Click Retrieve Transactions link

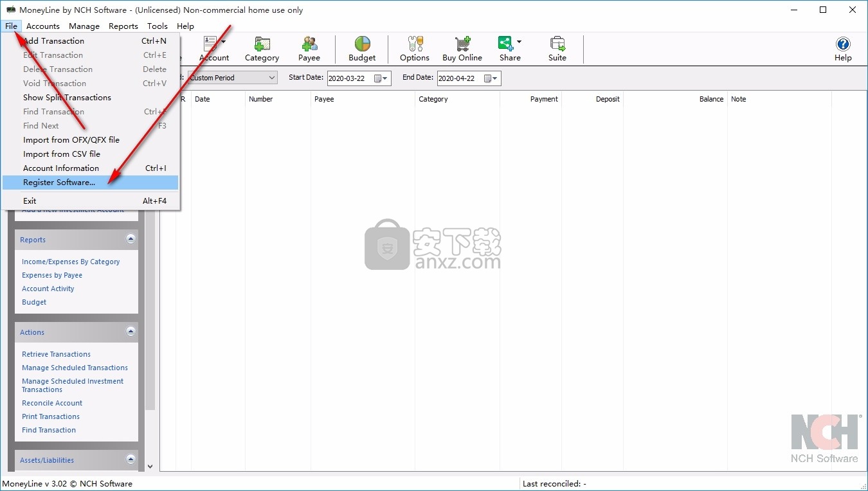point(56,354)
